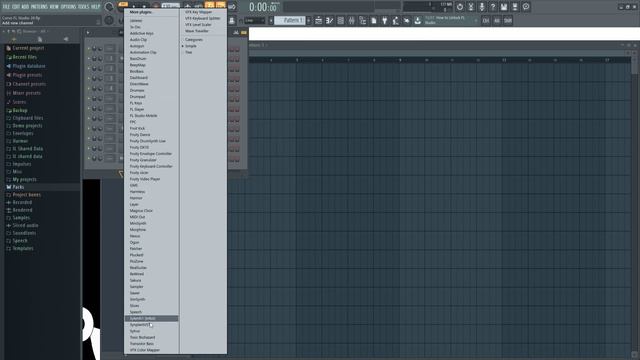
Task: Toggle the Alt modifier button
Action: 497,20
